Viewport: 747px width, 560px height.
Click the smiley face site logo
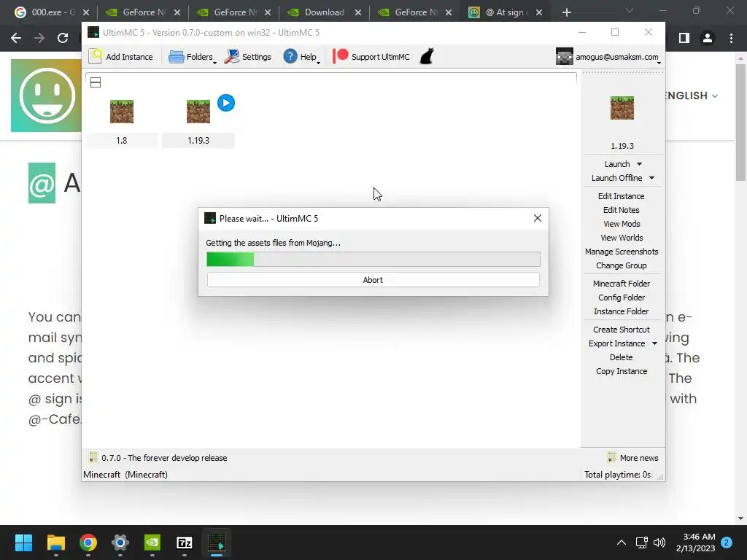pyautogui.click(x=46, y=96)
